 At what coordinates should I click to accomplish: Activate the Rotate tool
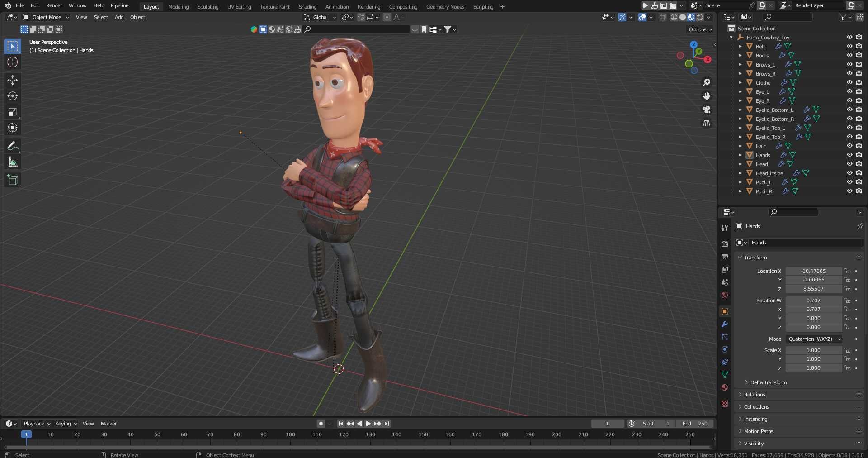13,96
